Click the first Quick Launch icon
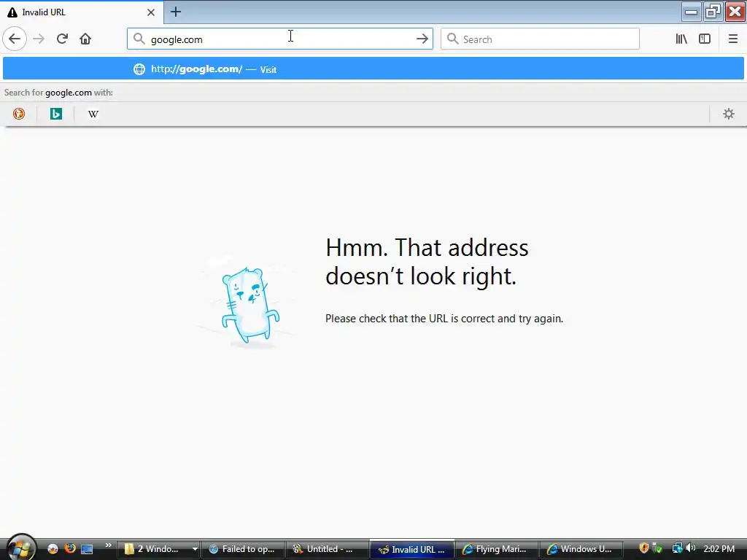 point(53,548)
